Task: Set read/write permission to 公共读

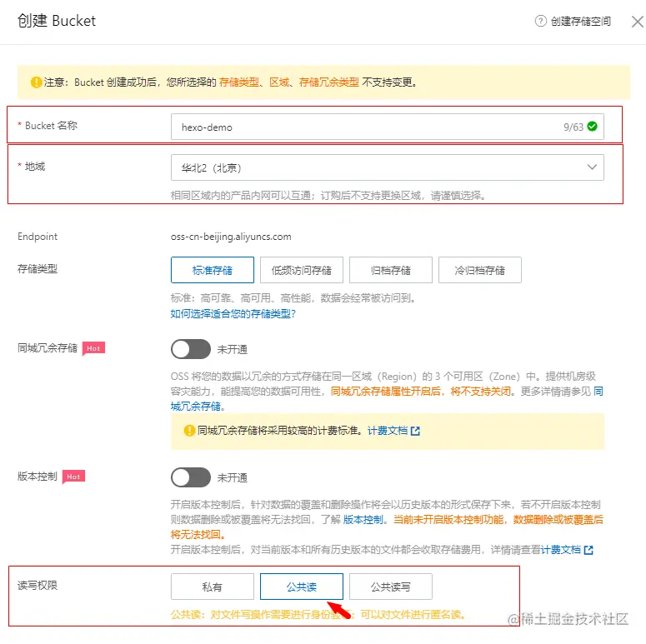Action: click(302, 587)
